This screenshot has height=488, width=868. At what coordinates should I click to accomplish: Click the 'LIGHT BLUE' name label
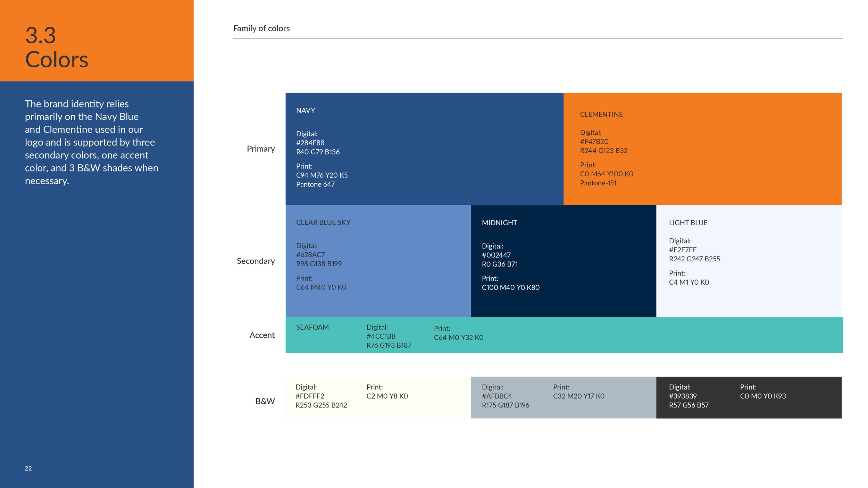[688, 223]
